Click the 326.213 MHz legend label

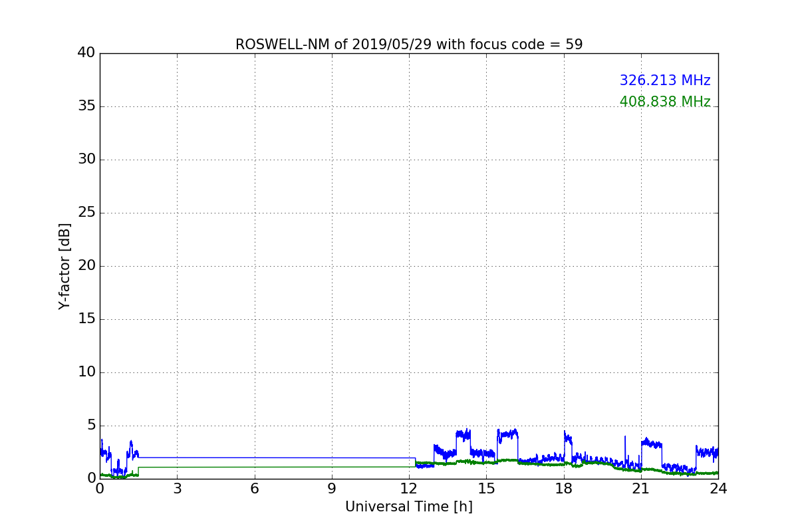665,80
